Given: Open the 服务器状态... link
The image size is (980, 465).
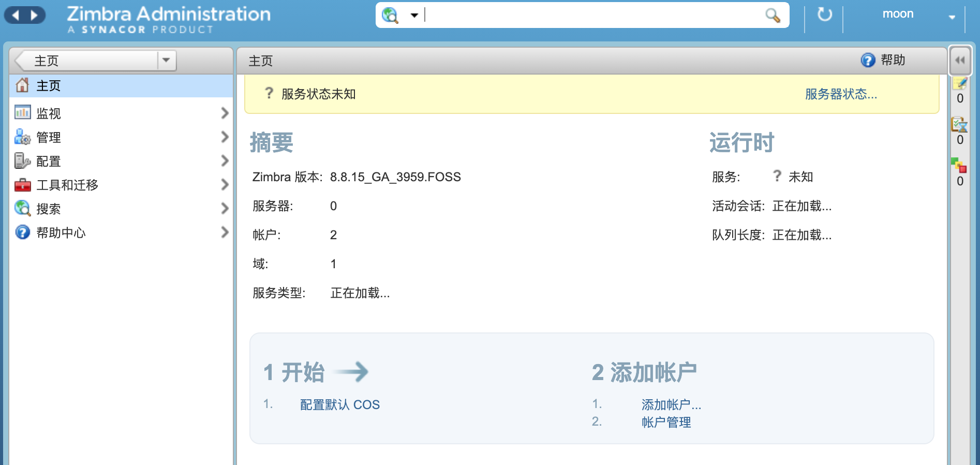Looking at the screenshot, I should (841, 94).
